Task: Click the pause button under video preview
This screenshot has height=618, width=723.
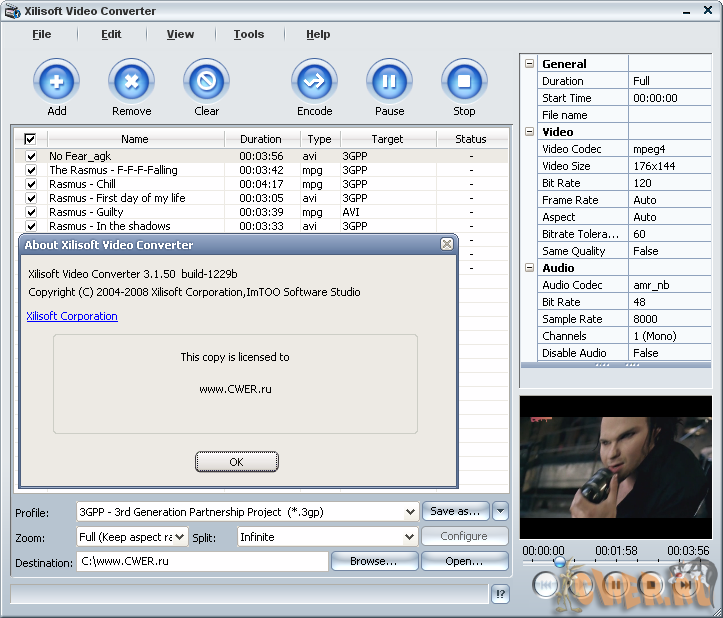Action: tap(617, 584)
